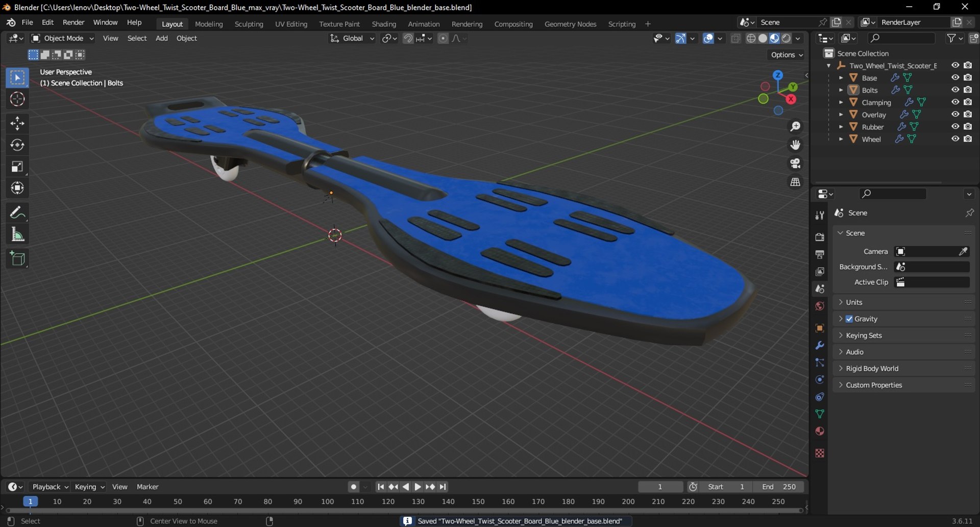This screenshot has height=527, width=980.
Task: Switch to orthographic view grid icon
Action: point(795,182)
